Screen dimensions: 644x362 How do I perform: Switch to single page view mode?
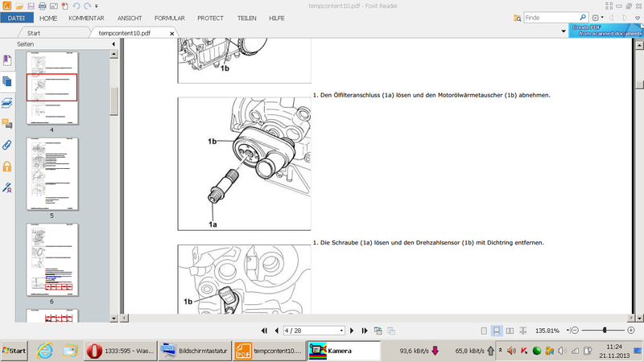point(483,331)
